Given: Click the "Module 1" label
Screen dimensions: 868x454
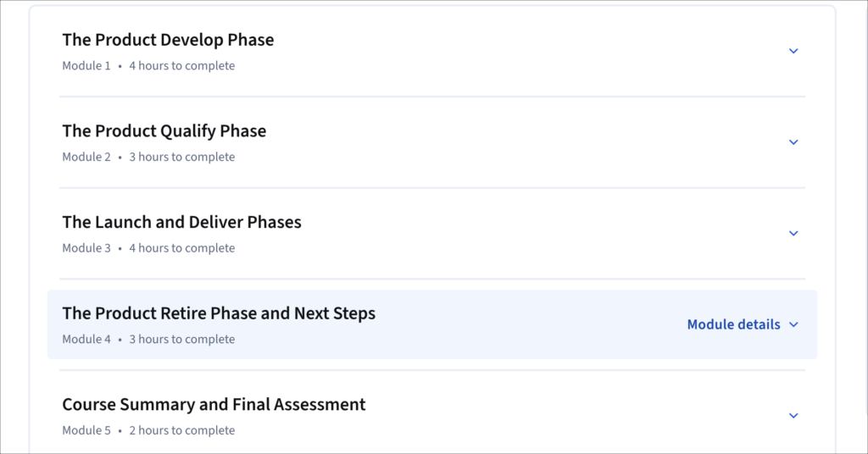Looking at the screenshot, I should coord(86,66).
